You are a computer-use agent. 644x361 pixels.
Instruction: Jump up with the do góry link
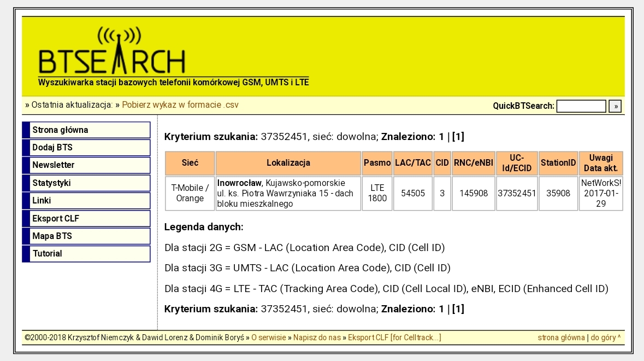[605, 337]
